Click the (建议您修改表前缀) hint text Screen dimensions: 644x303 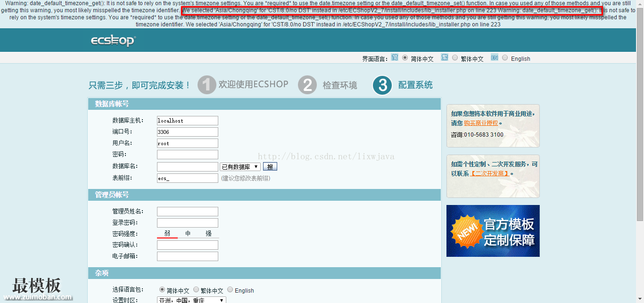click(246, 178)
